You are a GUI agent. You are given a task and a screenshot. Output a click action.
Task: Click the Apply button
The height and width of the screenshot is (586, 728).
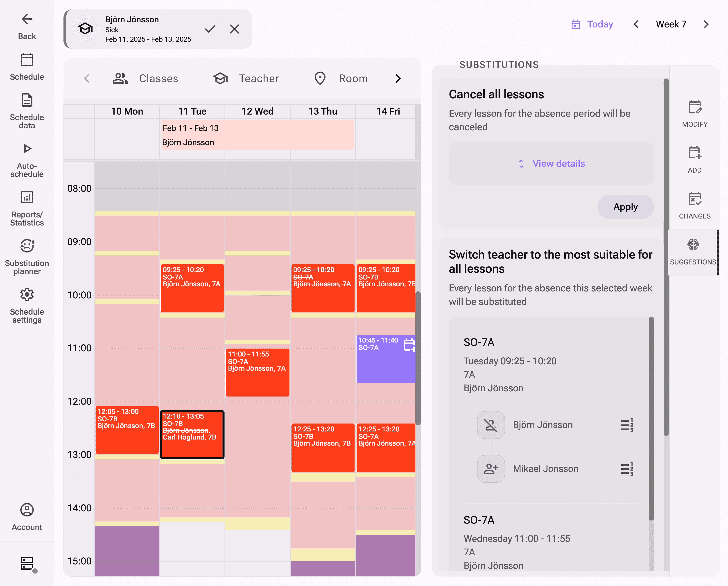point(625,207)
